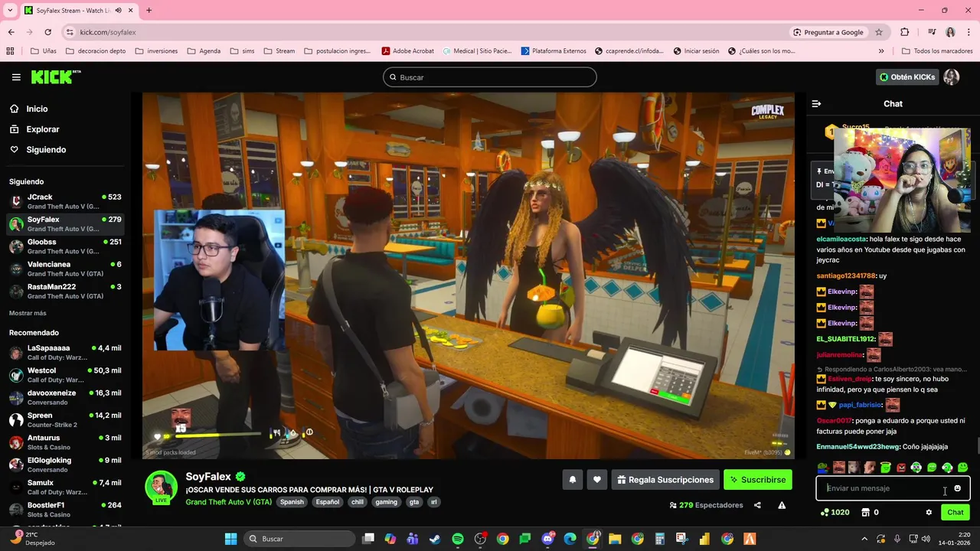
Task: Open Steam from the Windows taskbar
Action: click(x=435, y=539)
